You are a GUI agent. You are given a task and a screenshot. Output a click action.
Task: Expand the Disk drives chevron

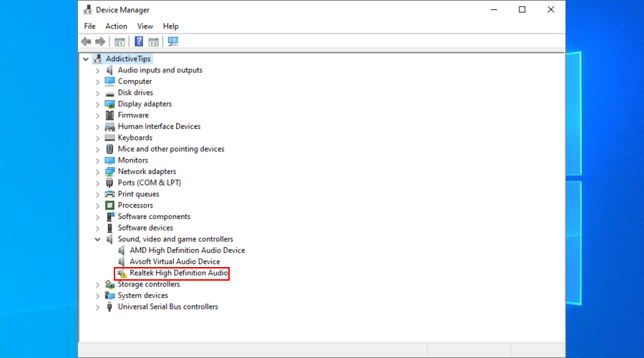[97, 93]
